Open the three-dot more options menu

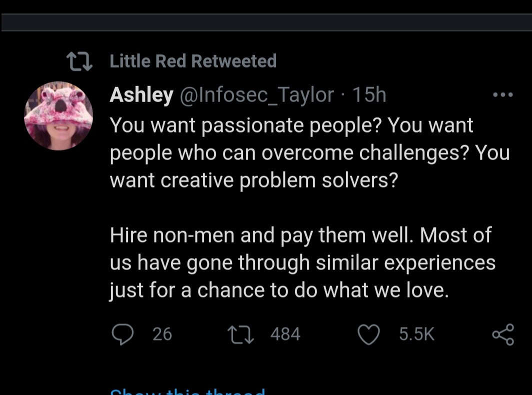[x=503, y=94]
